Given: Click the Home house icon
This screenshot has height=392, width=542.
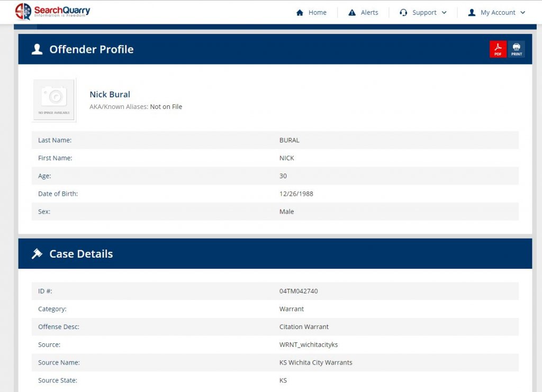Looking at the screenshot, I should tap(300, 13).
